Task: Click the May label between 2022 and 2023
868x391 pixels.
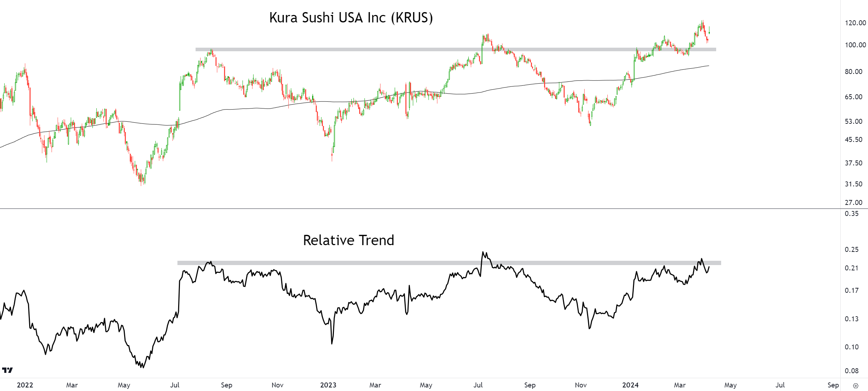Action: [124, 385]
